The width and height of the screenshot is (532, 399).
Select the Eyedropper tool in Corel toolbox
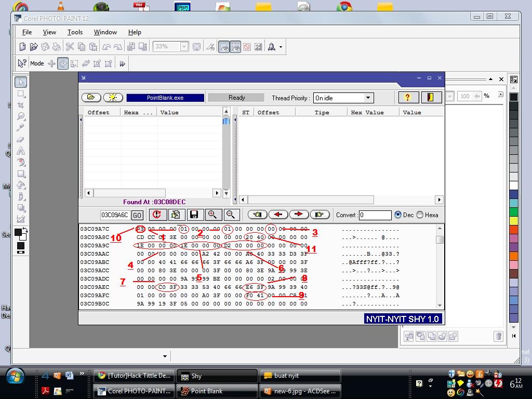click(21, 128)
